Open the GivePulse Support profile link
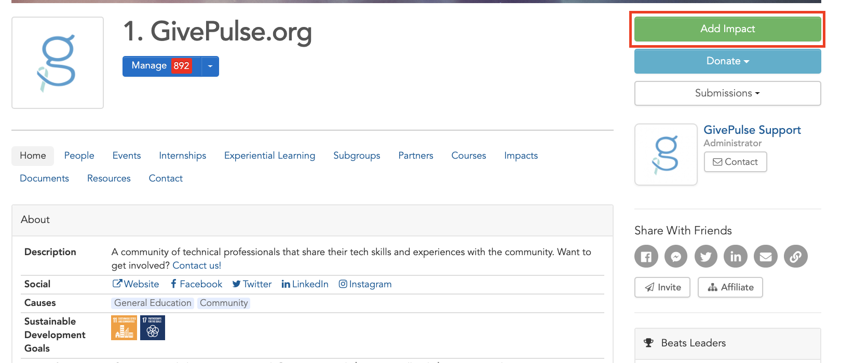 coord(752,130)
